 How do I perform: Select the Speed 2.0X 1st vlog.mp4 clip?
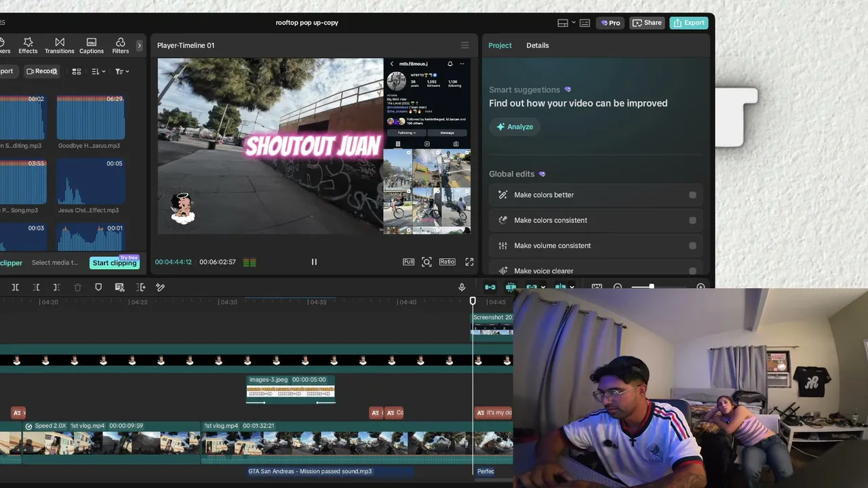point(112,443)
